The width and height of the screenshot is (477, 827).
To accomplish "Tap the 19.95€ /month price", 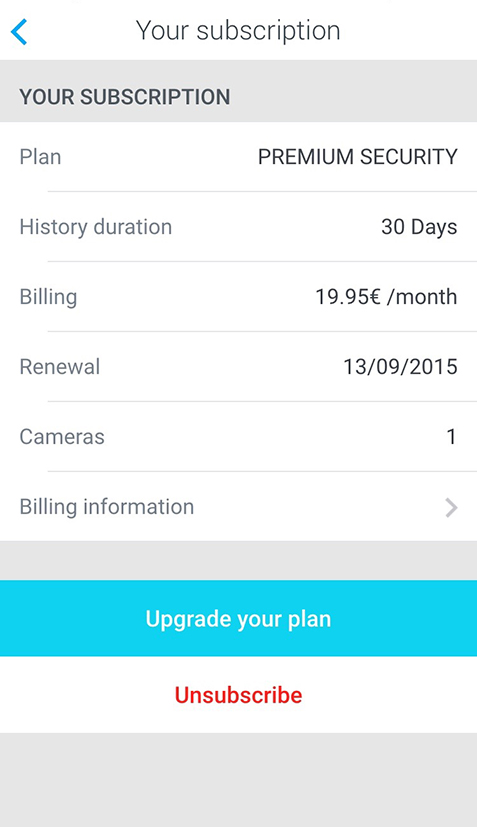I will (x=386, y=297).
